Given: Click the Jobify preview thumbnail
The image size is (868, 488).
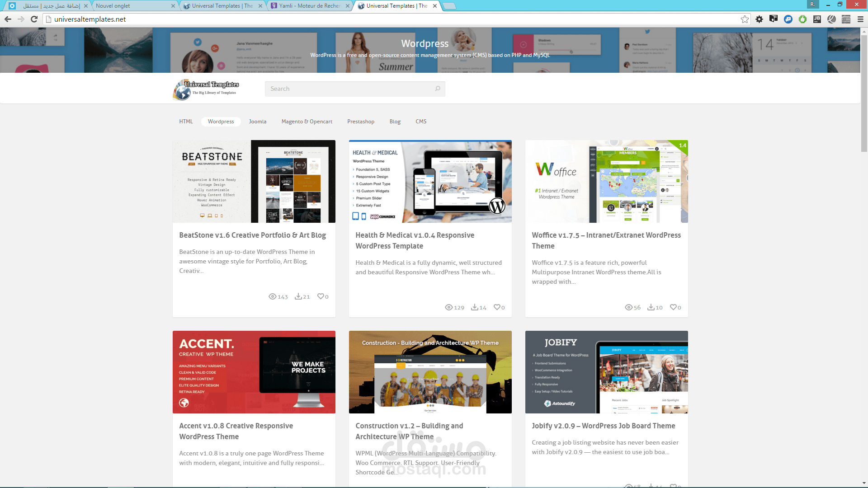Looking at the screenshot, I should [607, 372].
